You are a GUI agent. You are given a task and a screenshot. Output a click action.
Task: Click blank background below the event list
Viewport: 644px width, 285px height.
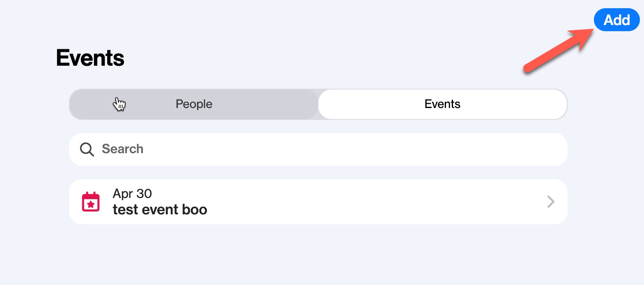tap(318, 255)
